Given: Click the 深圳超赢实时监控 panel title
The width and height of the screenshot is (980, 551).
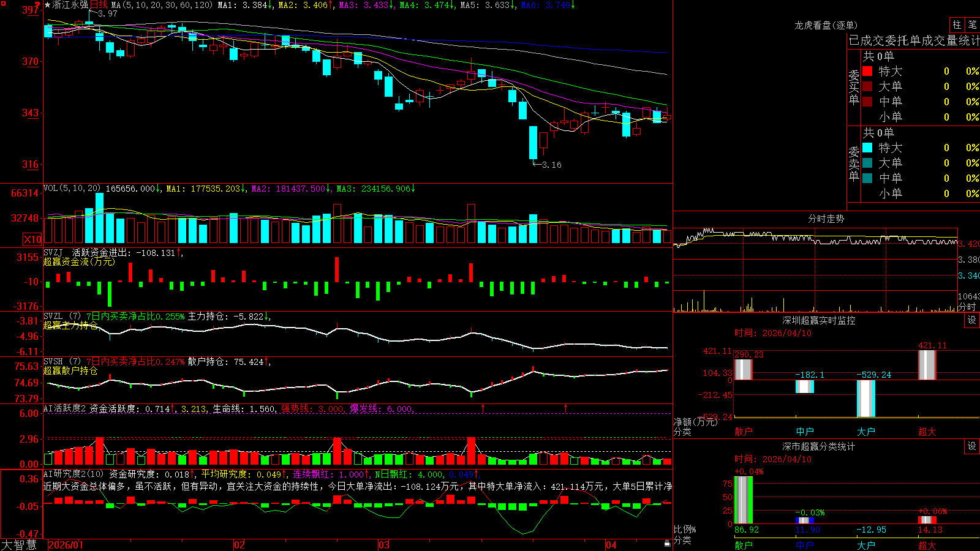Looking at the screenshot, I should pyautogui.click(x=819, y=320).
